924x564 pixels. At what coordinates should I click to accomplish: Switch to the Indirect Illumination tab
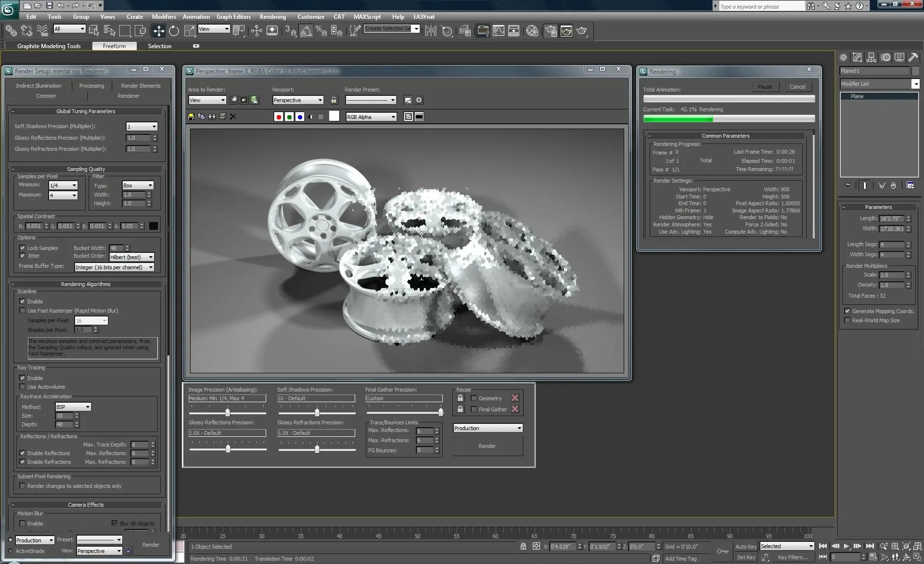[38, 85]
